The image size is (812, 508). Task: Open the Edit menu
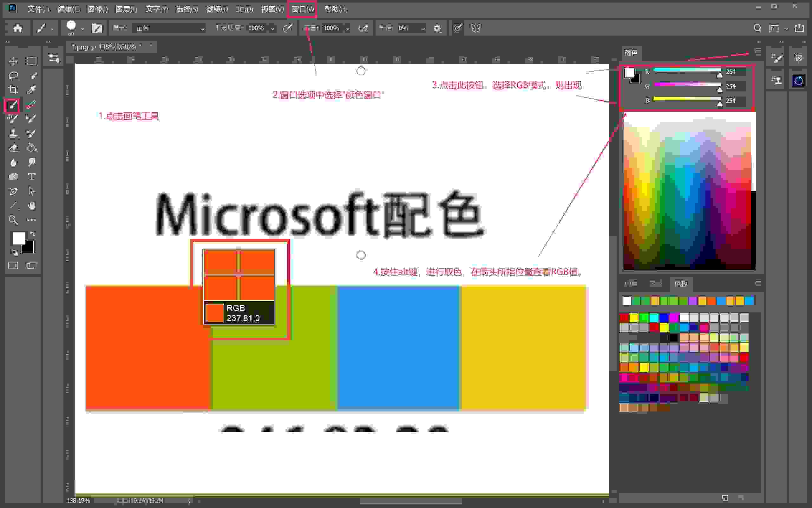(x=69, y=9)
